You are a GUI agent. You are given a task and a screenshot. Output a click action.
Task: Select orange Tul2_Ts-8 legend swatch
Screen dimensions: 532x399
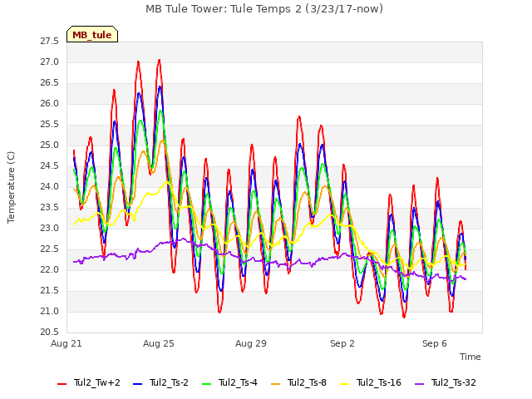pos(276,383)
